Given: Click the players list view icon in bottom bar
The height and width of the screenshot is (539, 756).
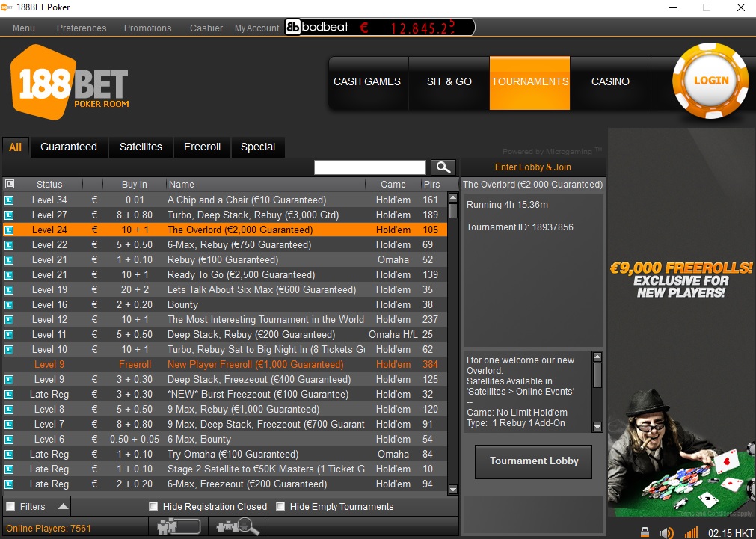Looking at the screenshot, I should (x=179, y=526).
